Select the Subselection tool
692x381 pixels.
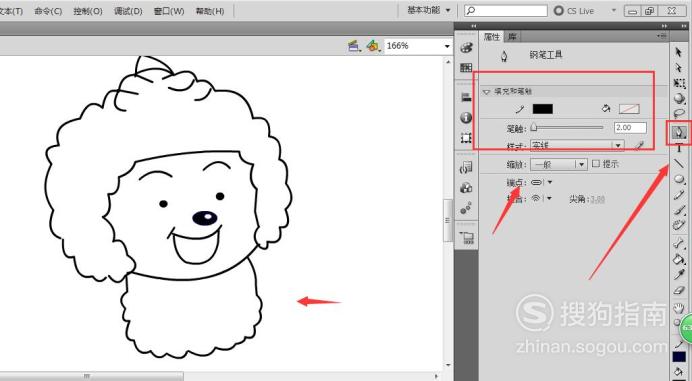pyautogui.click(x=679, y=68)
